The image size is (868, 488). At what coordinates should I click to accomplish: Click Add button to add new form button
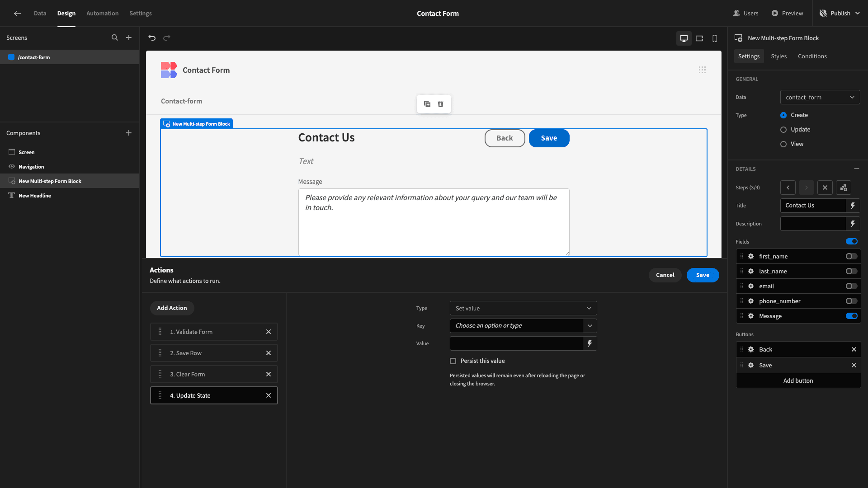click(x=798, y=381)
